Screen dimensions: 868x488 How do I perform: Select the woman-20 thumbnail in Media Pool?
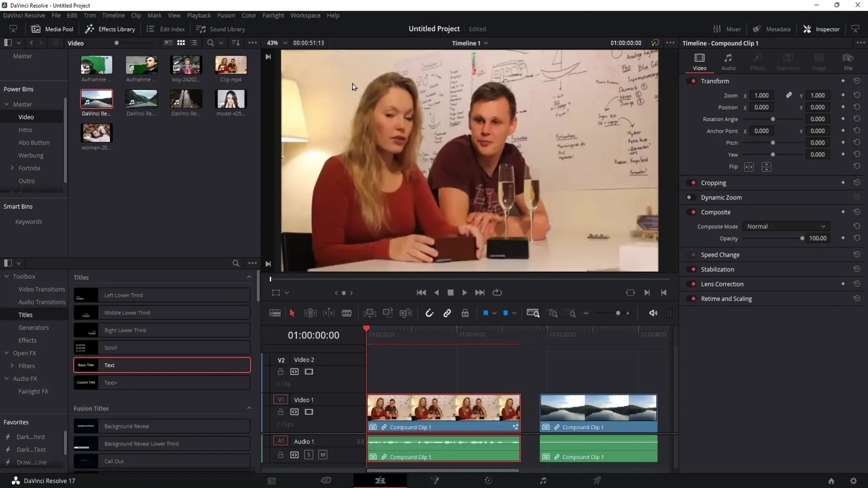(97, 132)
